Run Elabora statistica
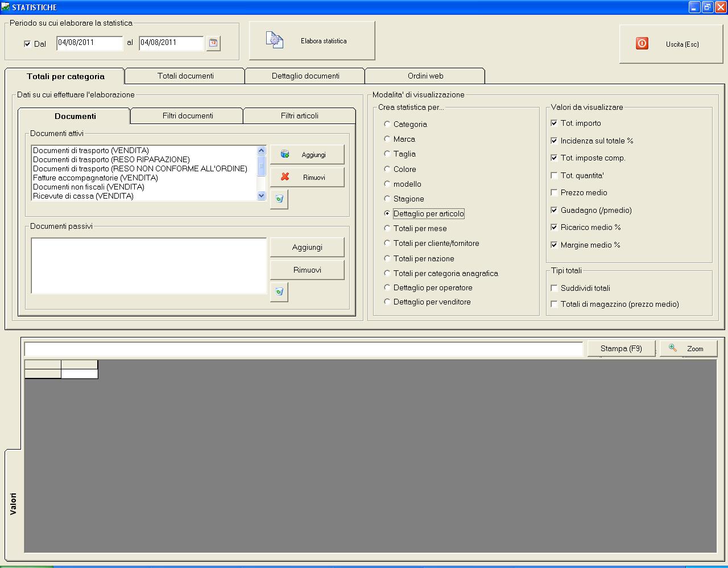 312,40
